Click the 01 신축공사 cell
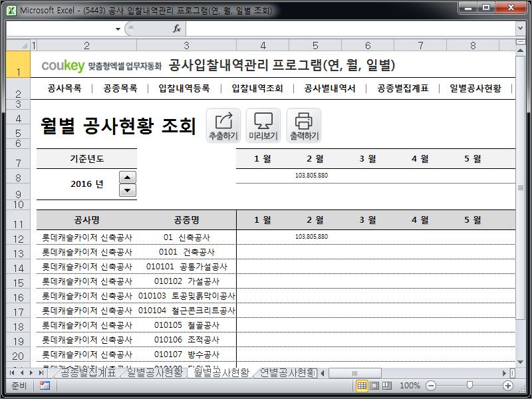 point(186,237)
